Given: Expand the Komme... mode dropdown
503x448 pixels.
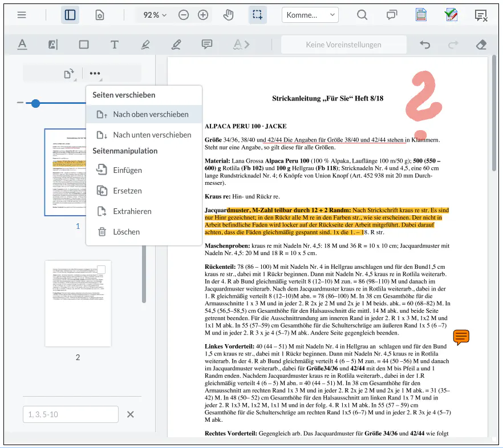Looking at the screenshot, I should [x=310, y=15].
